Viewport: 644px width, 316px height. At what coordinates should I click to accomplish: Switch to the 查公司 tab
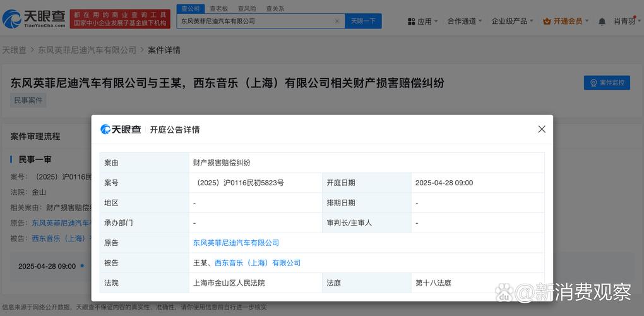(x=191, y=8)
